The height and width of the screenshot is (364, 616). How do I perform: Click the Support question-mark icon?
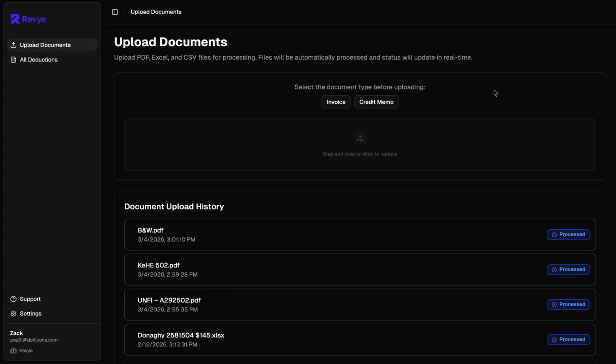[x=13, y=299]
